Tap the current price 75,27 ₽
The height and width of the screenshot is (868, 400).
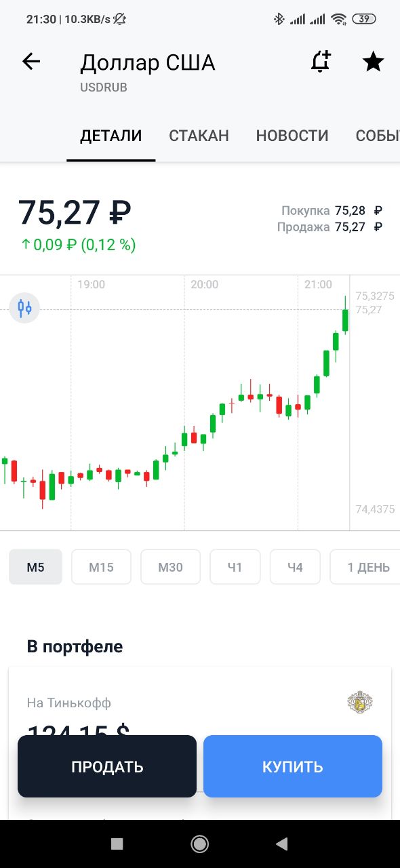(75, 212)
